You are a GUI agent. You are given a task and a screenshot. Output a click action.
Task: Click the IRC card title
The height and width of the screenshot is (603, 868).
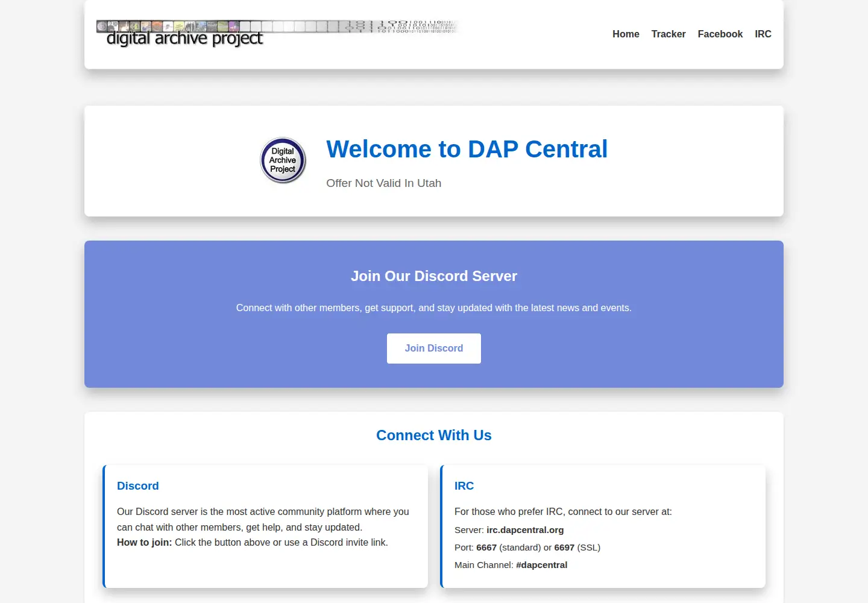click(x=464, y=486)
